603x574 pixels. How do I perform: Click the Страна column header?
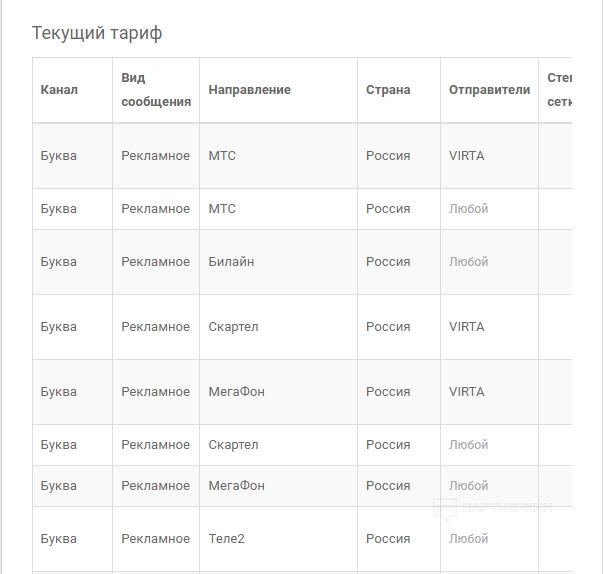coord(387,90)
